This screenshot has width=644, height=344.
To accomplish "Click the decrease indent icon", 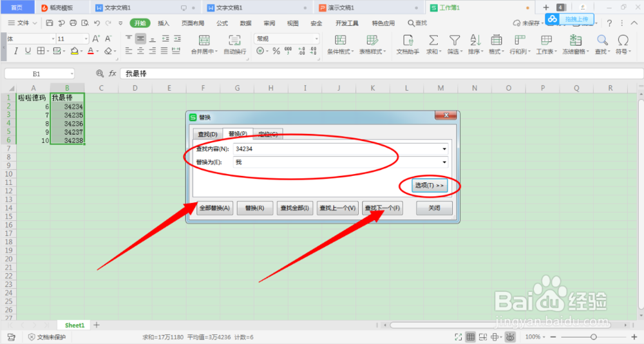I will point(166,39).
